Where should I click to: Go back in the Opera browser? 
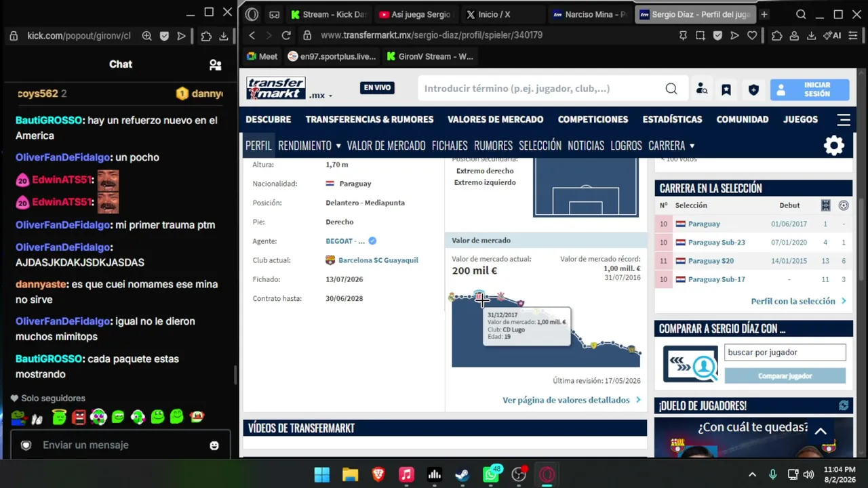tap(252, 35)
